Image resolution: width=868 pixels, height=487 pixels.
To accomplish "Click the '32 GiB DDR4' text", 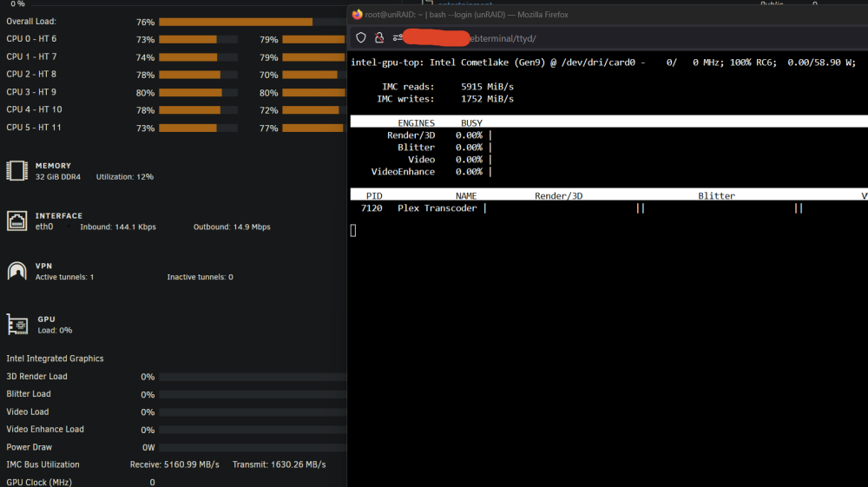I will point(58,177).
